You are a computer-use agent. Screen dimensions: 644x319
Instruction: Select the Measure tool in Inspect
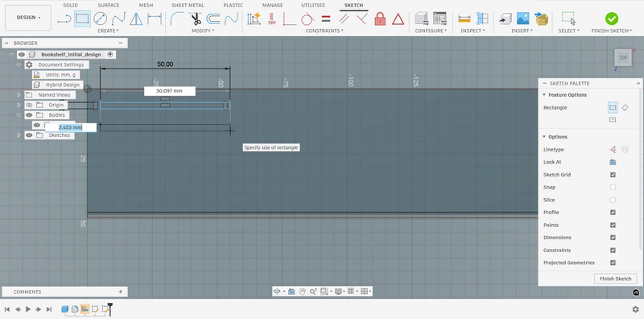pos(464,19)
